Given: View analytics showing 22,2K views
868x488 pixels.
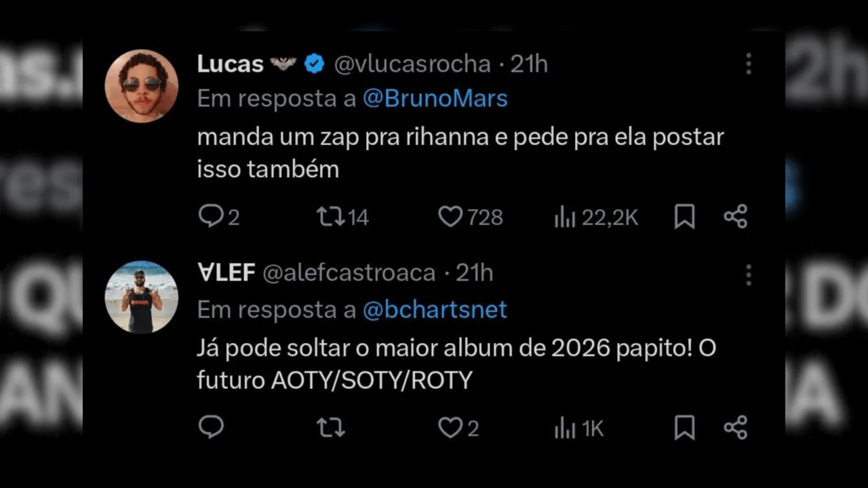Looking at the screenshot, I should 565,217.
